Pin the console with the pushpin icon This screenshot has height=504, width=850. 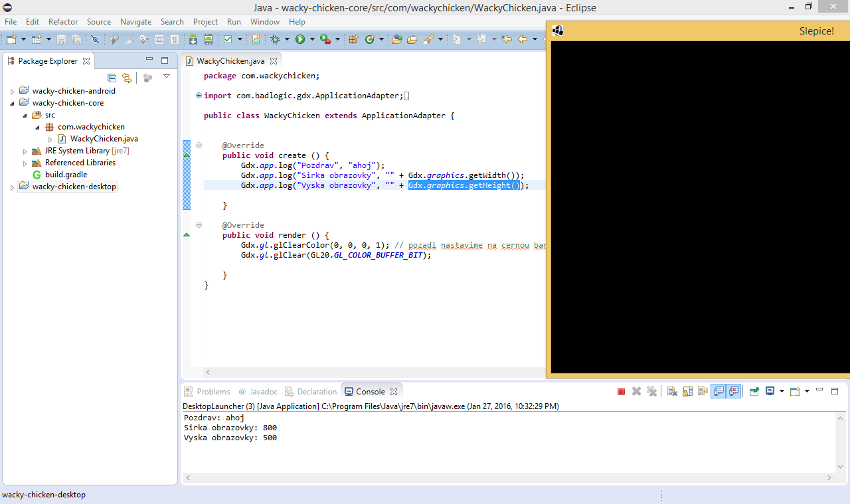coord(754,392)
